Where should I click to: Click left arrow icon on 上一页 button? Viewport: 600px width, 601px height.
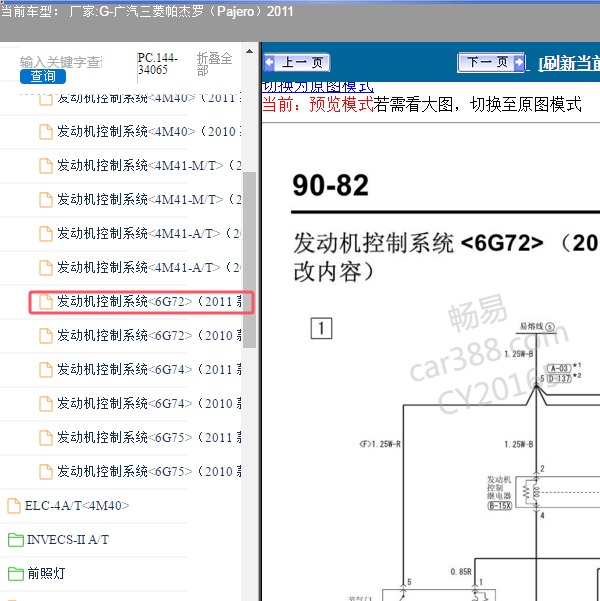[270, 62]
